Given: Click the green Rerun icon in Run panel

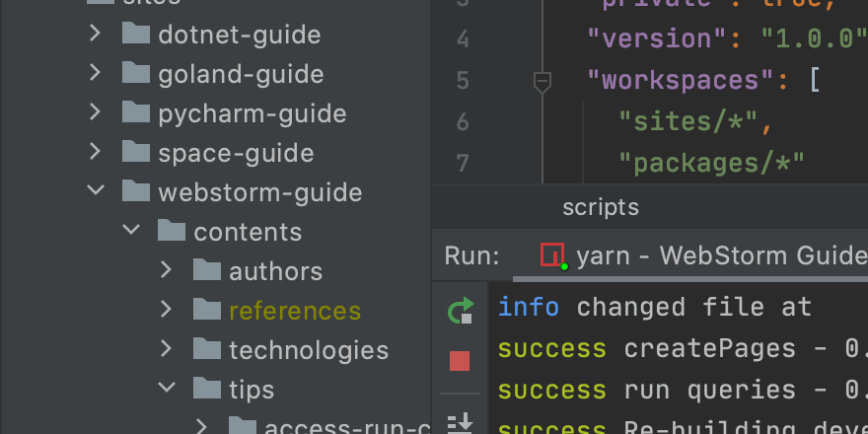Looking at the screenshot, I should pyautogui.click(x=460, y=312).
